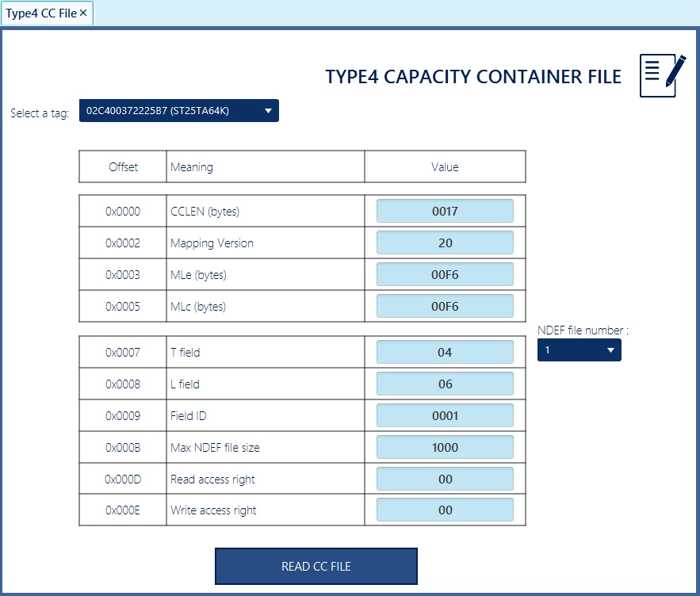Select the Mapping Version value field

point(445,243)
